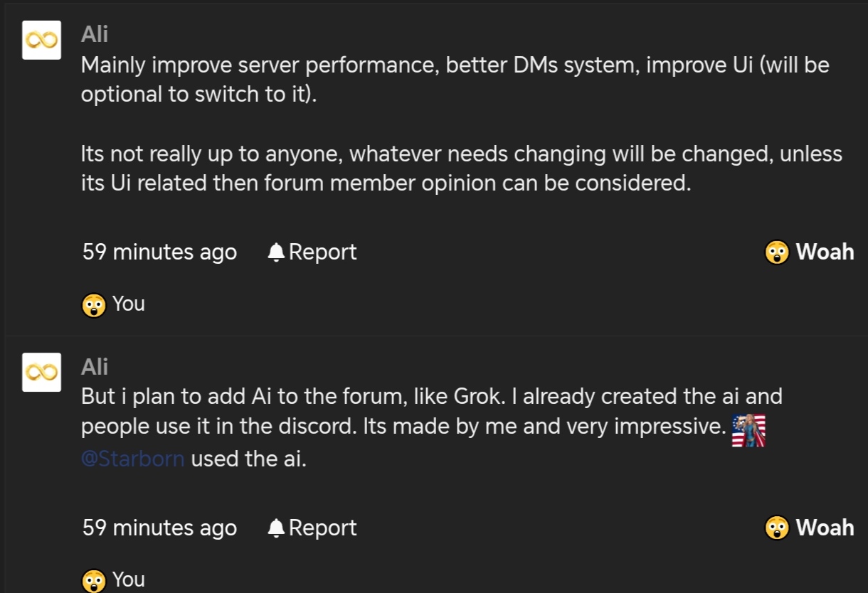The image size is (868, 593).
Task: Show who reacted 'You' on the server performance post
Action: [129, 304]
